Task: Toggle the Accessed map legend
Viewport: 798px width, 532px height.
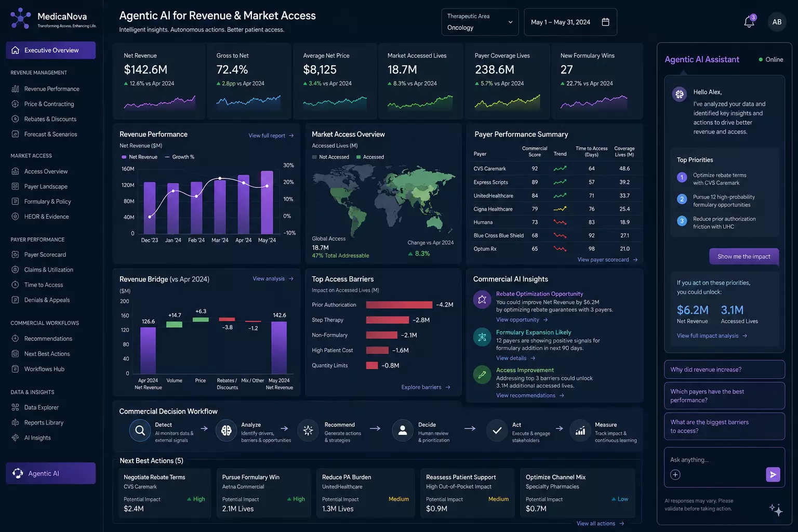Action: coord(370,157)
